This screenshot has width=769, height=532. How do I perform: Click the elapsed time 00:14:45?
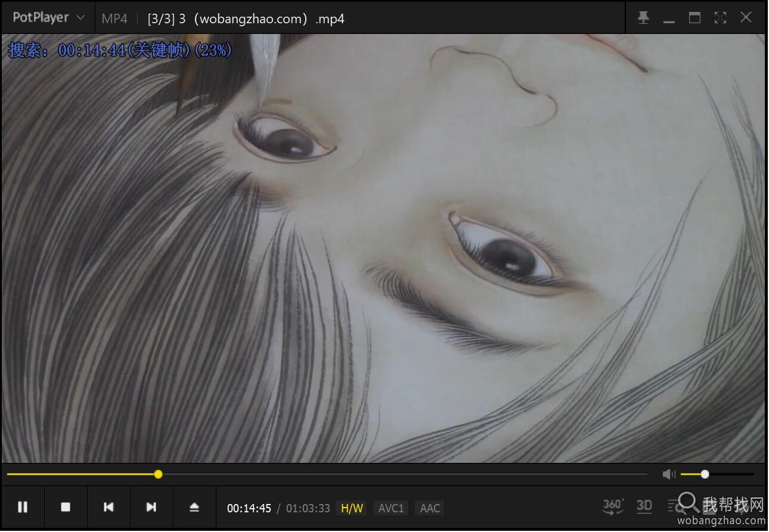tap(249, 508)
